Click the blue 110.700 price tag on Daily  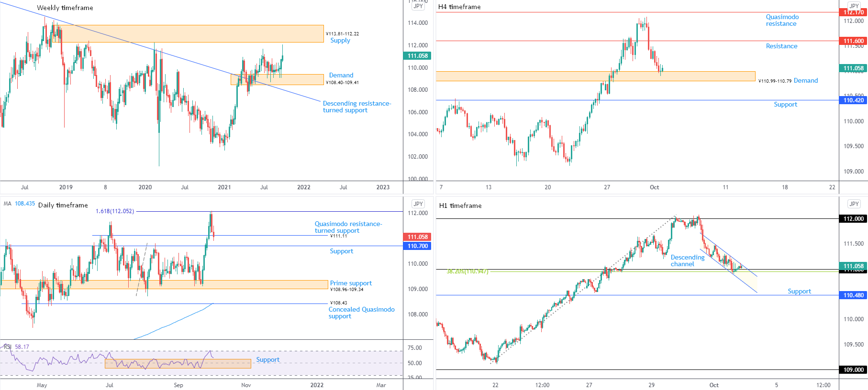point(418,246)
